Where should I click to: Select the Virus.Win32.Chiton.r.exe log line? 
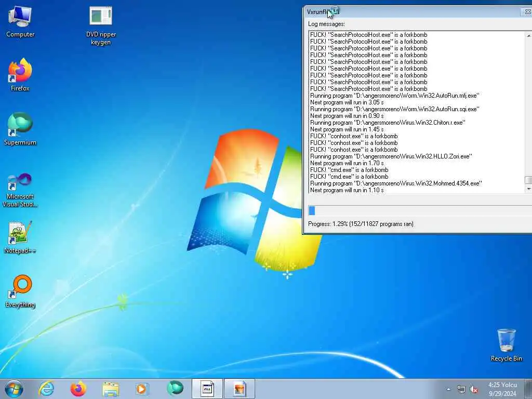pos(388,123)
